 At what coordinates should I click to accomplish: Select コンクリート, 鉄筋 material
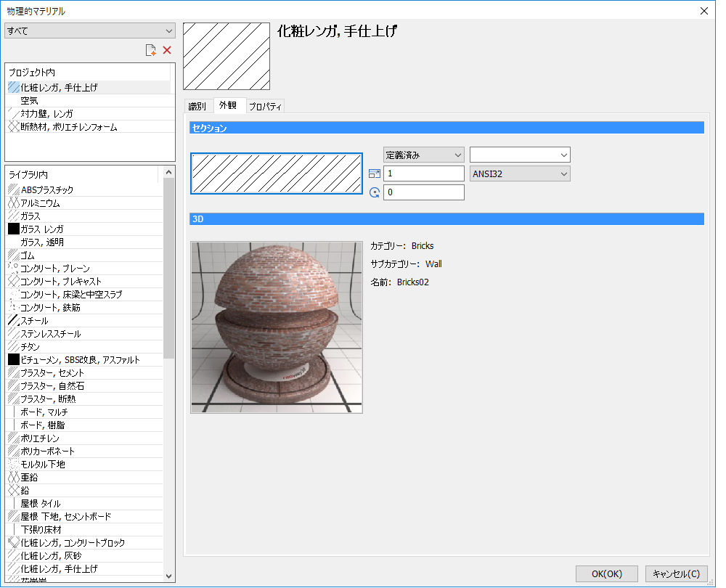point(85,307)
